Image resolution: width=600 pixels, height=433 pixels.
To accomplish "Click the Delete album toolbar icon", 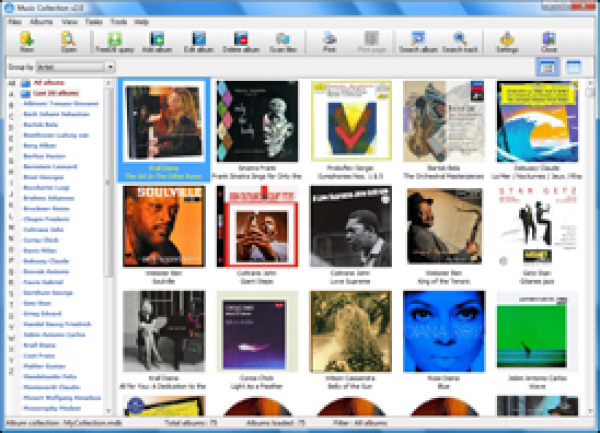I will (241, 42).
